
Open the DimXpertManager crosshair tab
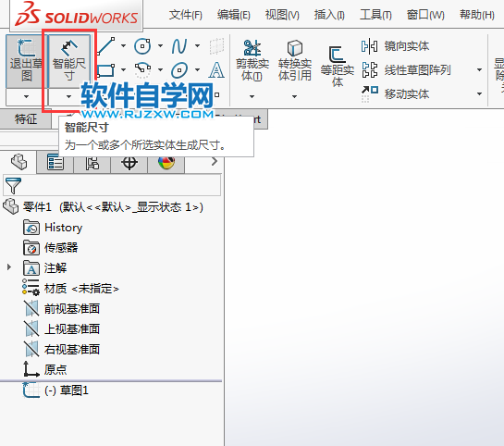click(x=129, y=162)
